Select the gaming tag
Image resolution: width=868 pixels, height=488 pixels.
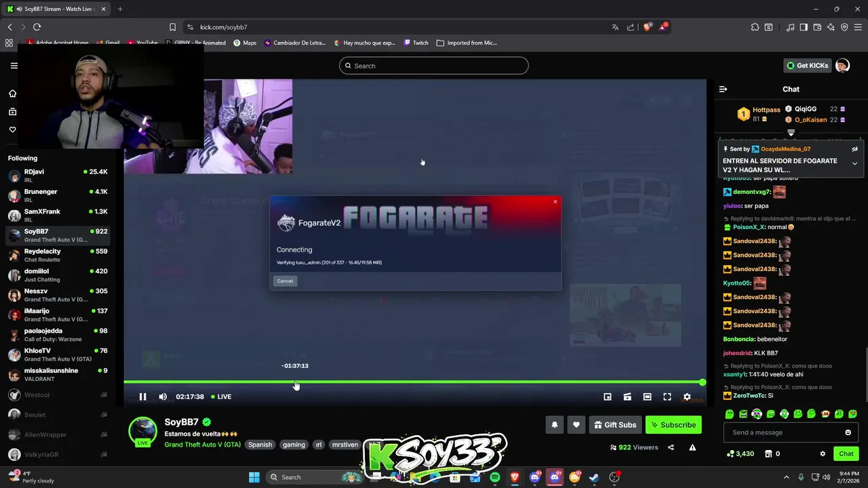(294, 445)
